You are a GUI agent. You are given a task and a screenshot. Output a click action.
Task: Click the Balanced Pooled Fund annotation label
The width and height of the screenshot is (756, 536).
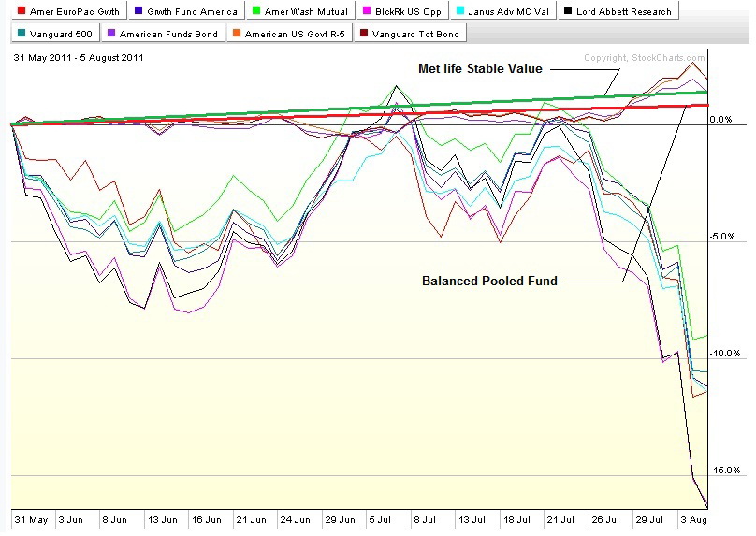coord(489,281)
